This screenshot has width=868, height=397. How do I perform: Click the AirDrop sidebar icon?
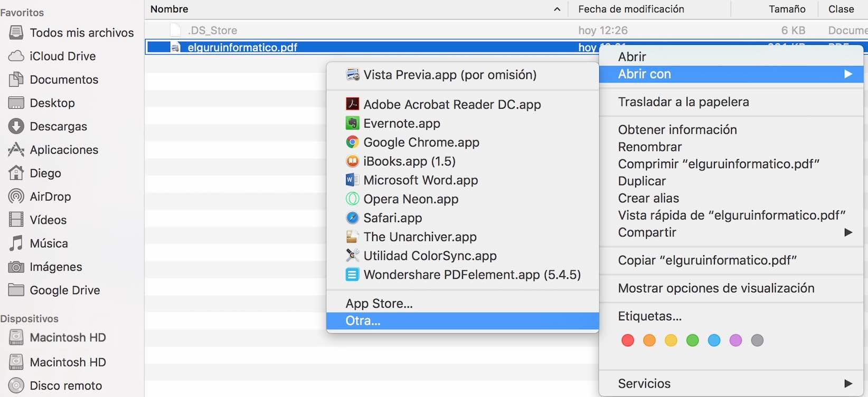(16, 196)
